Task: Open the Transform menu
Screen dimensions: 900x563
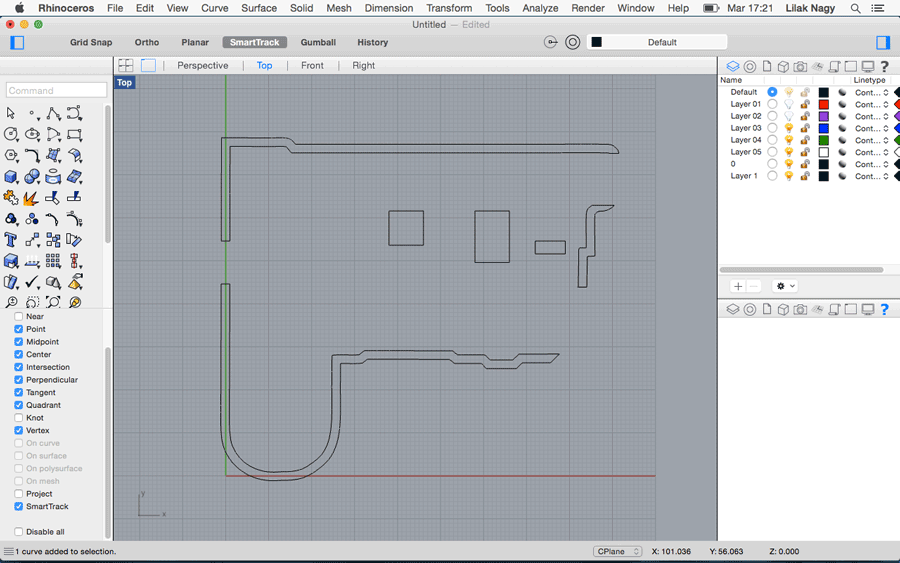Action: (x=449, y=9)
